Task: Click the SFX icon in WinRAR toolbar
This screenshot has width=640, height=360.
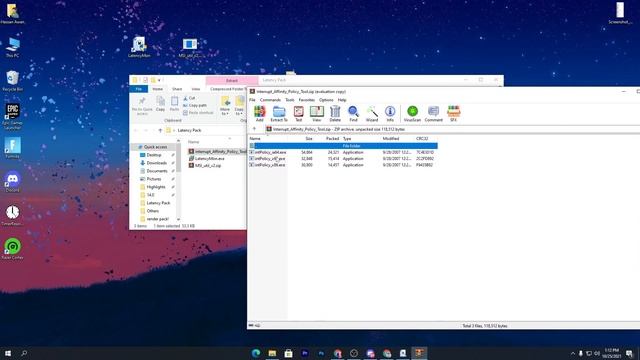Action: tap(453, 113)
